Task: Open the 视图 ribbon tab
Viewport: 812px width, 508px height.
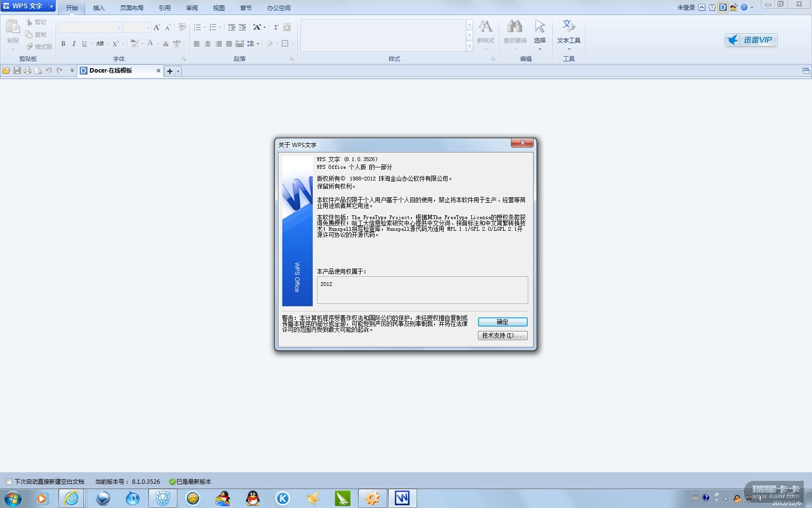Action: pos(219,8)
